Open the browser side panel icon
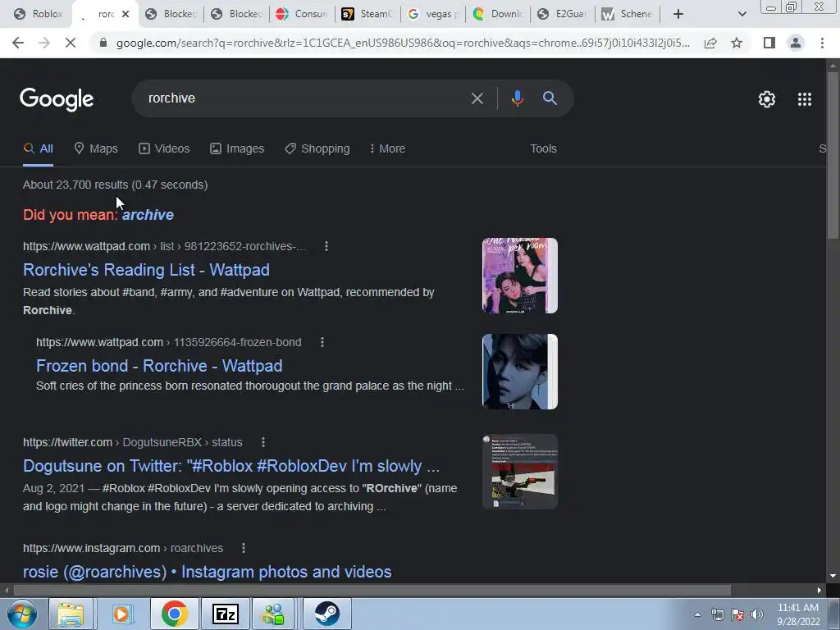Screen dimensions: 840x630 click(x=769, y=43)
